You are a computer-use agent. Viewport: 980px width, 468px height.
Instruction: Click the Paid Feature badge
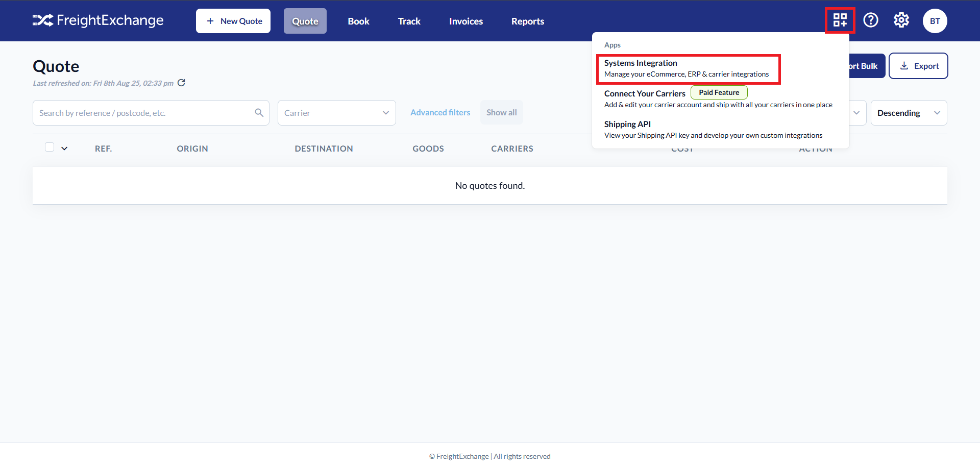(x=719, y=92)
